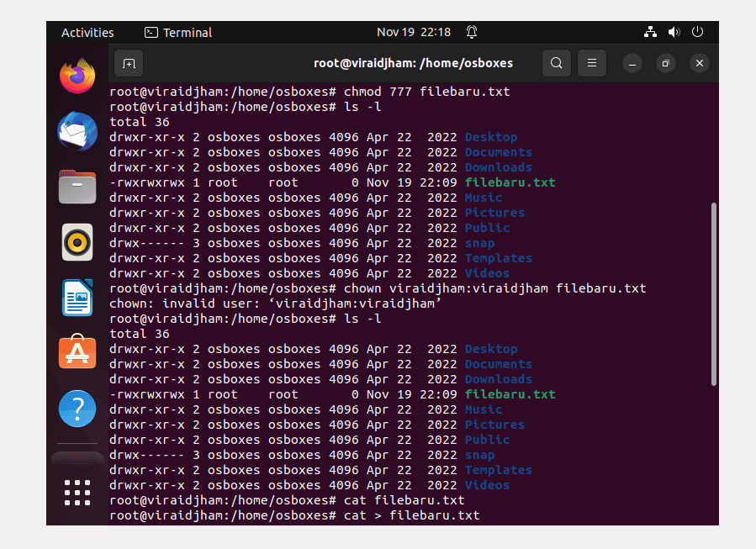Open the Terminal app menu
Image resolution: width=756 pixels, height=549 pixels.
(178, 32)
